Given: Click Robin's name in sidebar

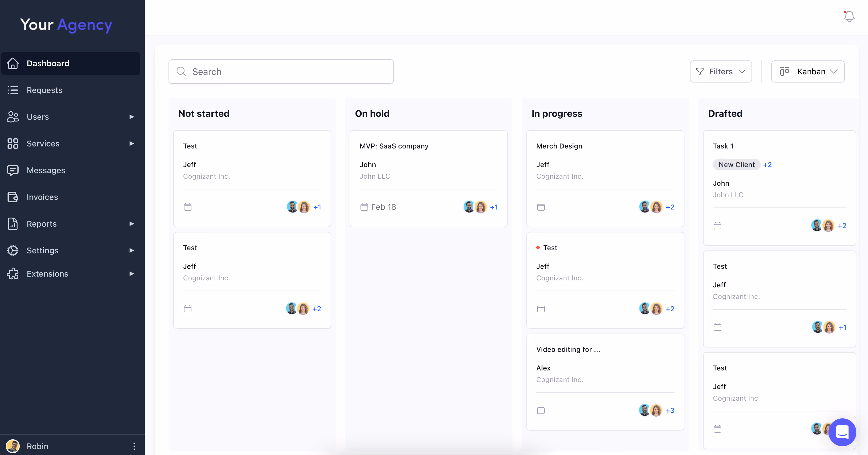Looking at the screenshot, I should tap(37, 446).
